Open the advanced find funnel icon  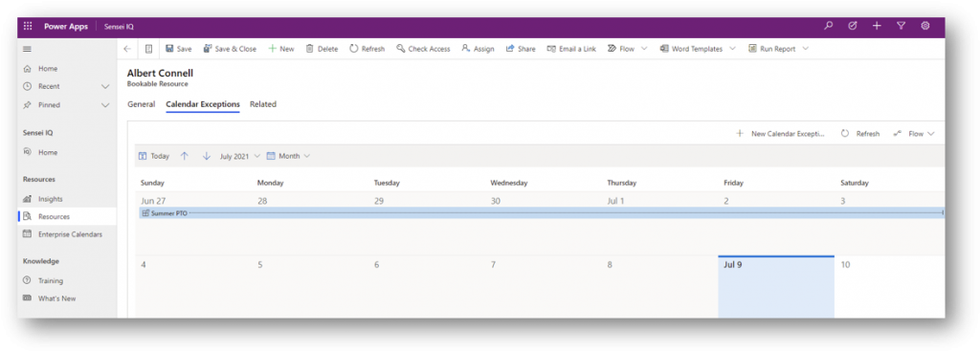point(901,26)
